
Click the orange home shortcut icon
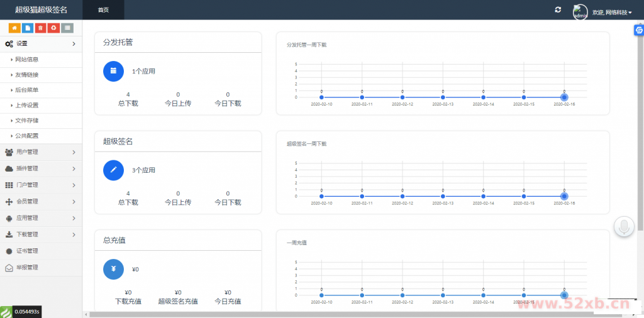pyautogui.click(x=14, y=28)
